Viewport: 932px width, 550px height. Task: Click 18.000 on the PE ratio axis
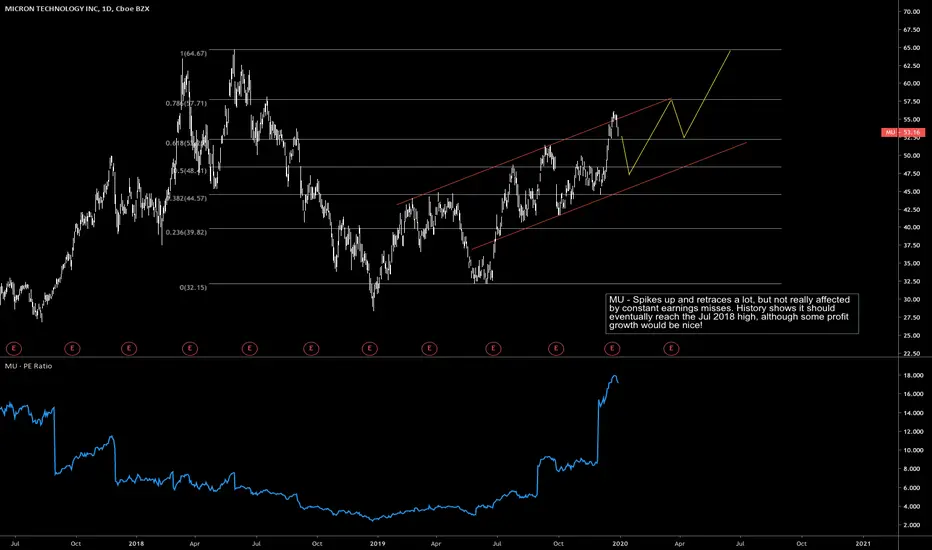click(914, 375)
